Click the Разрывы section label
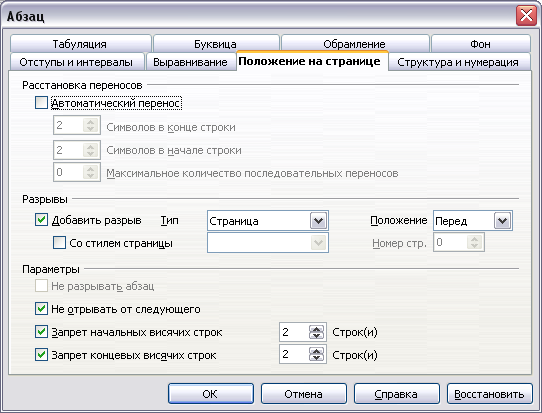Screen dimensions: 542x413 45,199
